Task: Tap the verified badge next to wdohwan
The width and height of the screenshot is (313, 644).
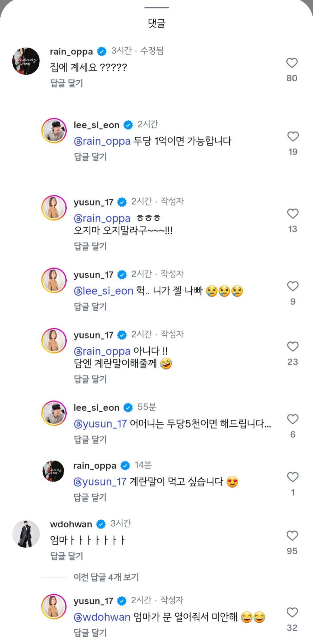Action: pos(101,524)
